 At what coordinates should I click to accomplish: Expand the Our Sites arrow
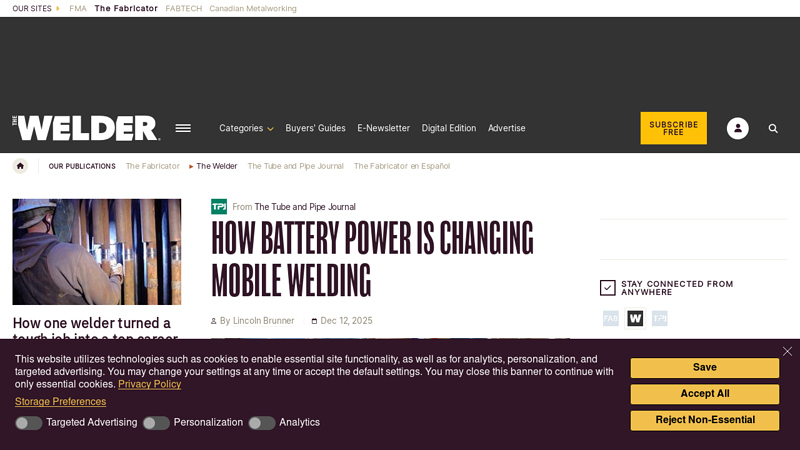click(x=58, y=8)
